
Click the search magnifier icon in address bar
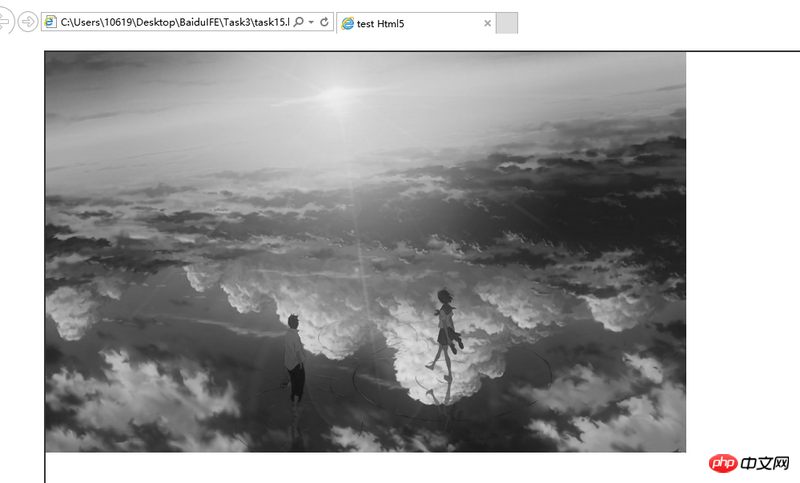[299, 22]
